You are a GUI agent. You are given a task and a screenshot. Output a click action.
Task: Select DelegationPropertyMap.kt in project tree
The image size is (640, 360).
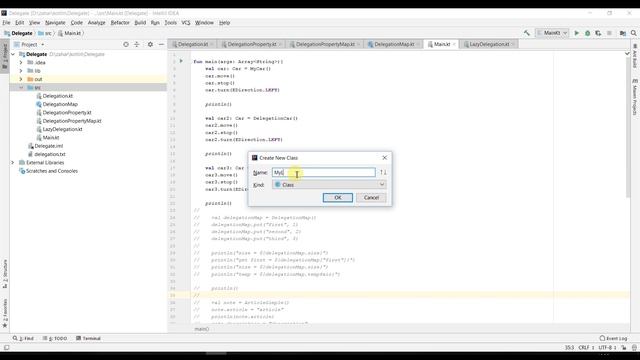72,121
